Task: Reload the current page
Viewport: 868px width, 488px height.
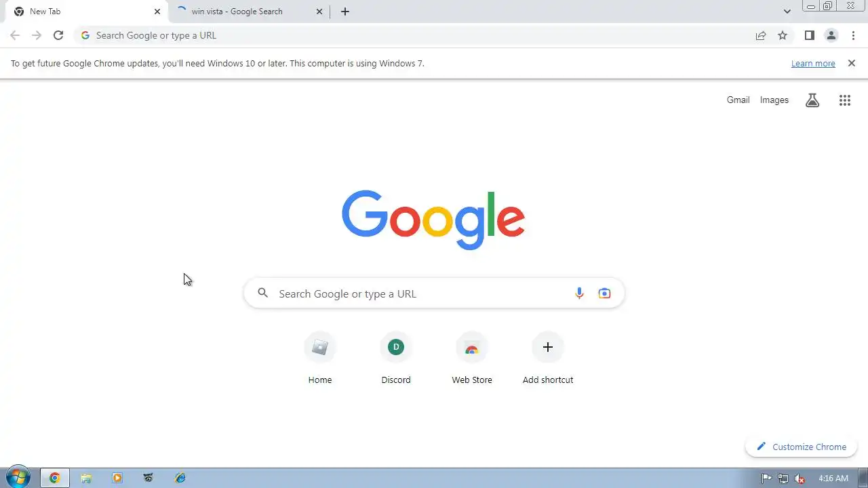Action: [x=58, y=35]
